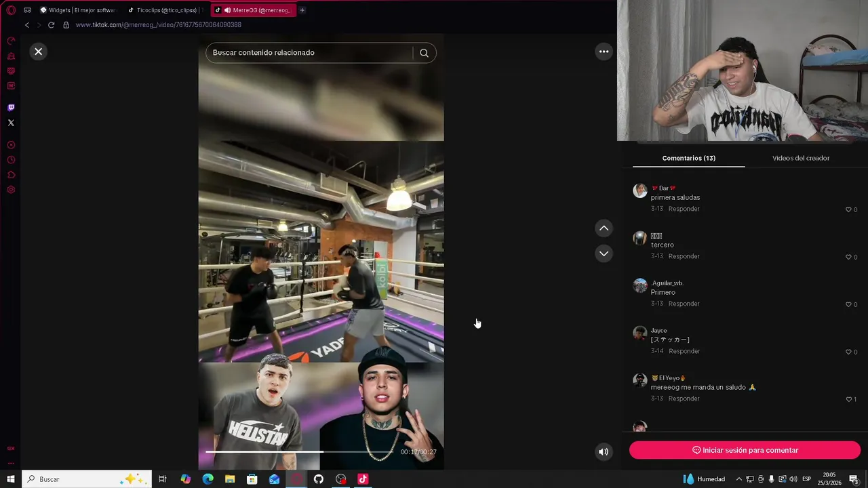Open TikTok app from taskbar
Image resolution: width=868 pixels, height=488 pixels.
(363, 479)
